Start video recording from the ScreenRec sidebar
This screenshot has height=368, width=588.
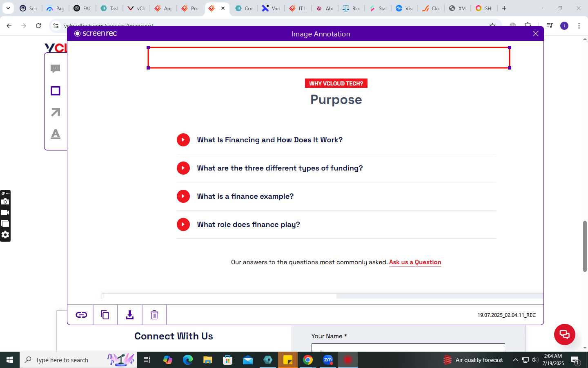5,213
